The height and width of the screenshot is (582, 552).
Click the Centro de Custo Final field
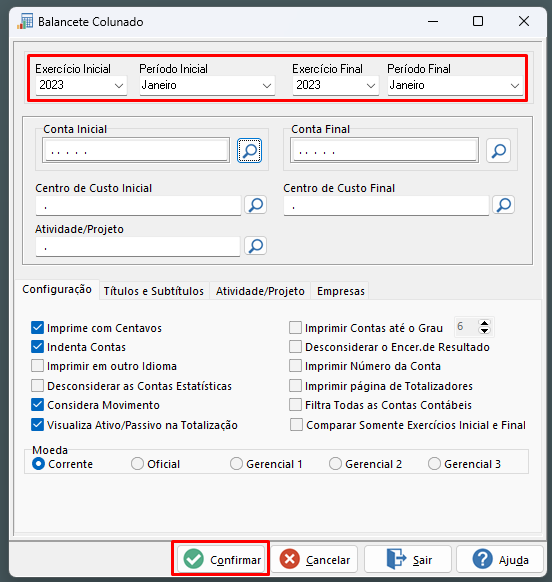click(386, 206)
